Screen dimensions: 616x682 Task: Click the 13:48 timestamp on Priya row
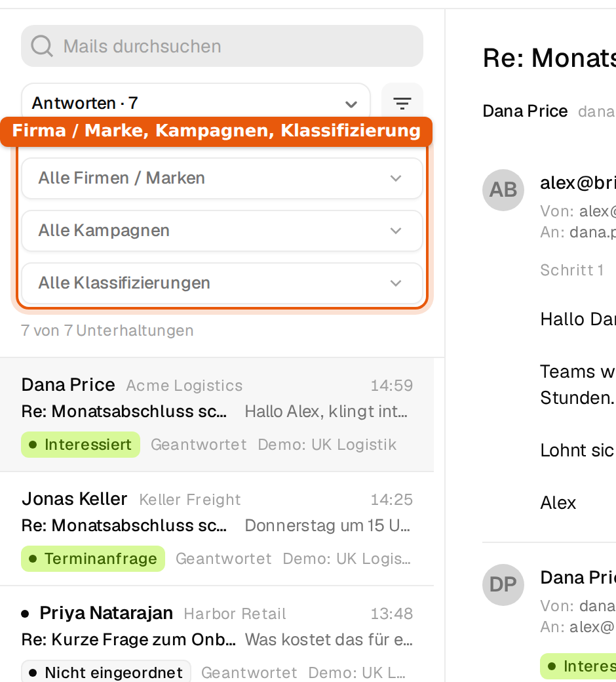(x=392, y=614)
